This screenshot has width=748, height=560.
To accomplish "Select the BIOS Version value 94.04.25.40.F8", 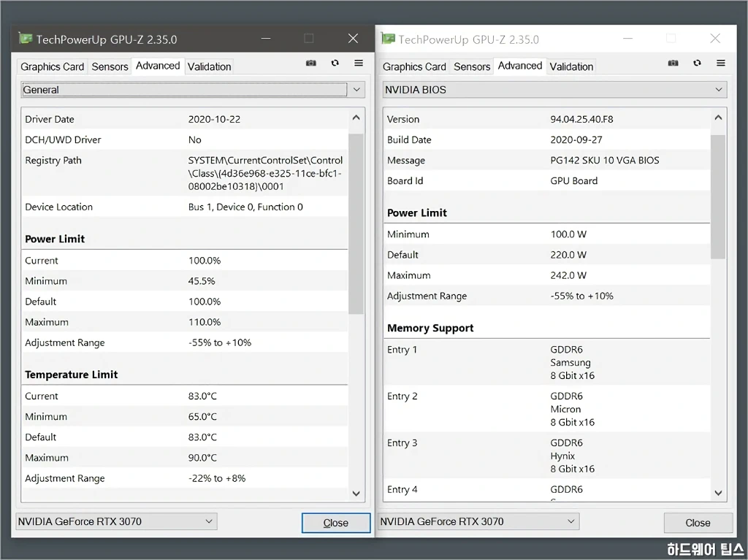I will click(x=581, y=119).
